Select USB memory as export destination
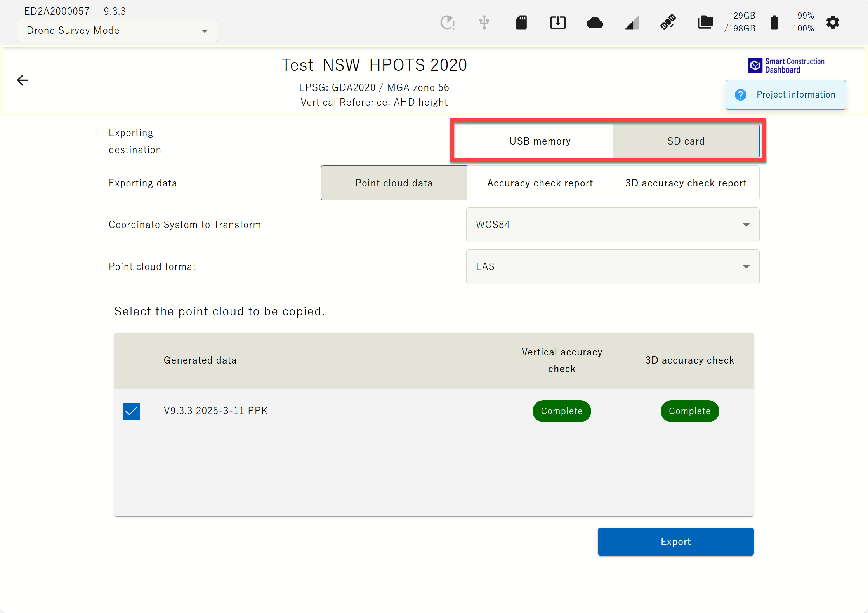The height and width of the screenshot is (613, 868). (x=540, y=141)
